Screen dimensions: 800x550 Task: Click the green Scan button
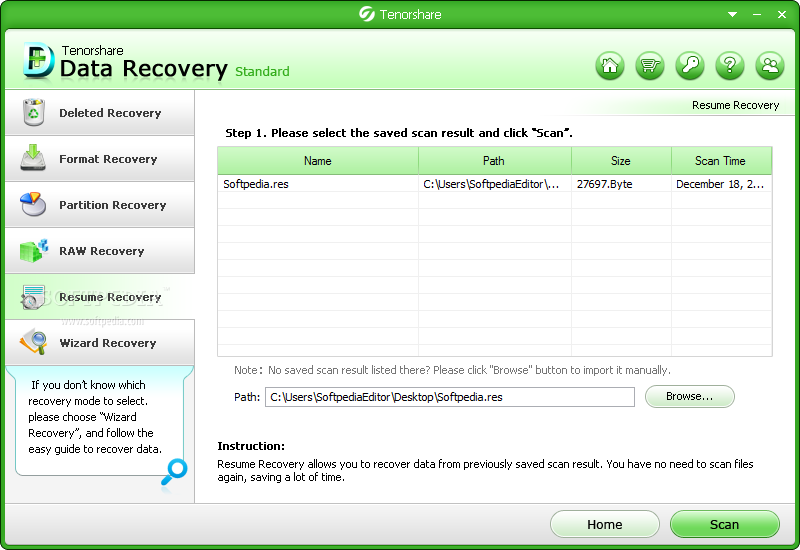click(724, 524)
